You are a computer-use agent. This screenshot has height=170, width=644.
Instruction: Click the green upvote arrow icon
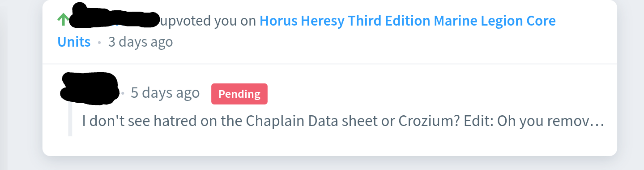[64, 19]
